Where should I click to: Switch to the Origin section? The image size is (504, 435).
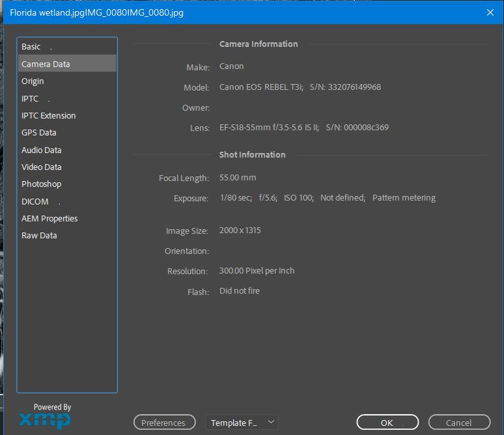pyautogui.click(x=67, y=81)
